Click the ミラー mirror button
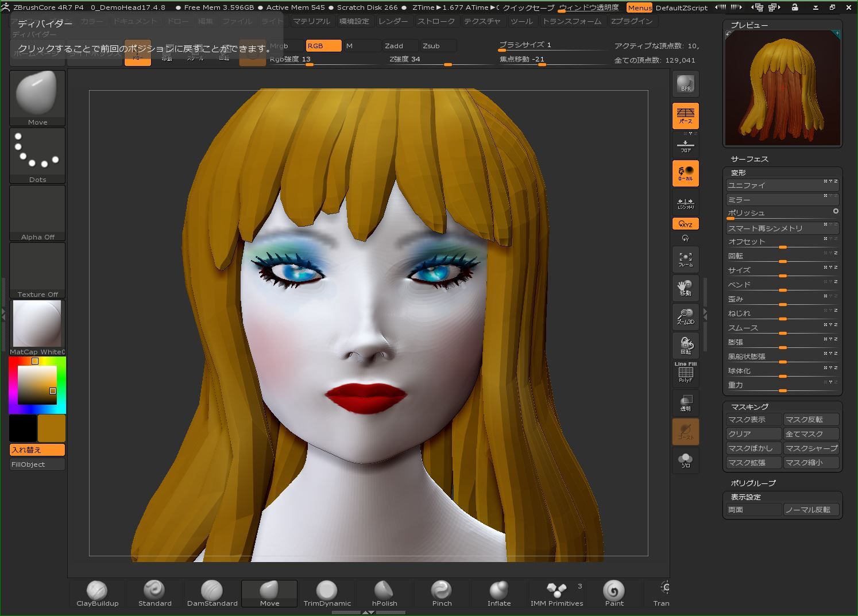Screen dimensions: 858x616 782,199
